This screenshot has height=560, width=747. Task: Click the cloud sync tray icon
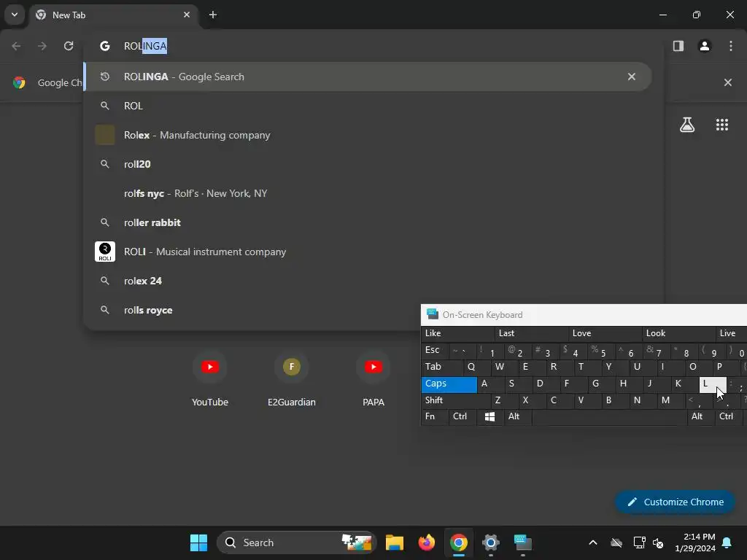point(616,542)
